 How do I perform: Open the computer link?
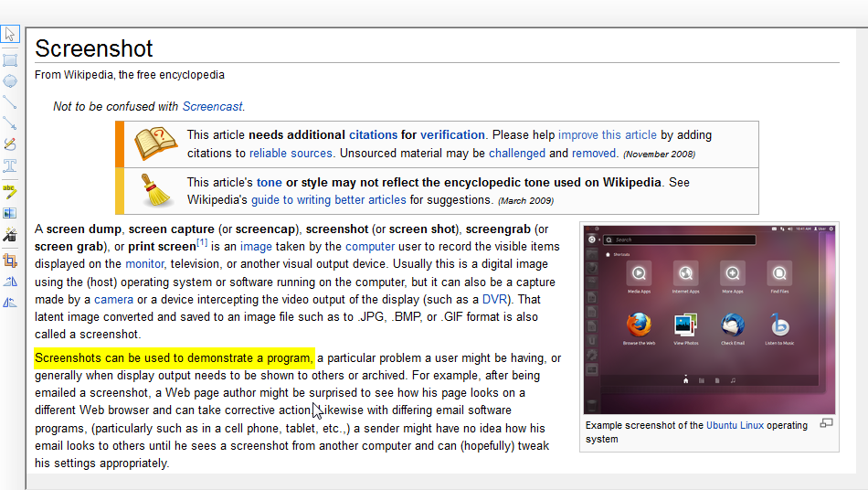370,247
